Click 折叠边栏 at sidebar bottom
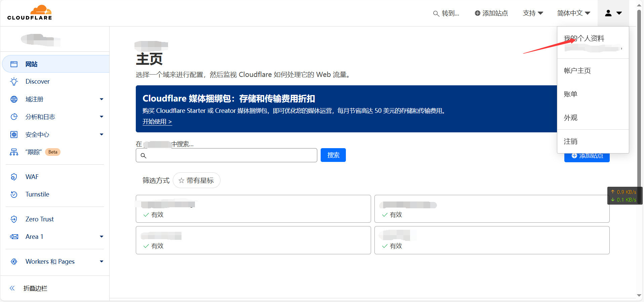Screen dimensions: 644x302 click(x=35, y=288)
